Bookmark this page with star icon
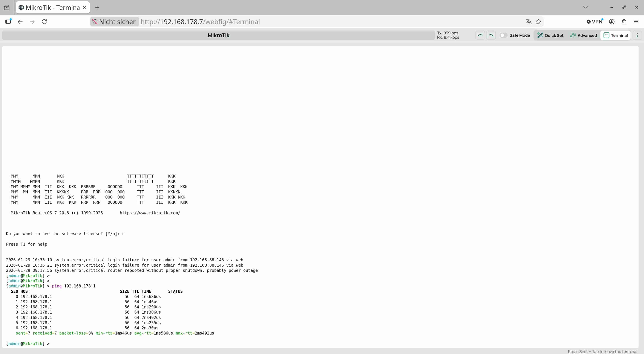Screen dimensions: 644x354 coord(538,22)
